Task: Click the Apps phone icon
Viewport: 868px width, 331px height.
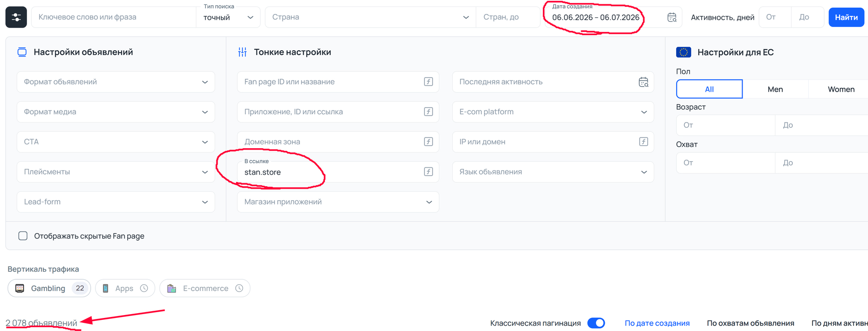Action: (x=106, y=288)
